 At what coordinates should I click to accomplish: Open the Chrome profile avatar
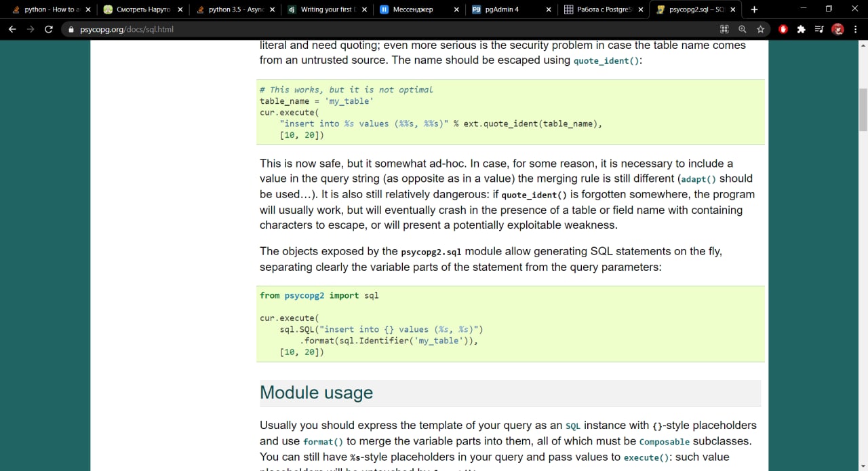click(837, 29)
